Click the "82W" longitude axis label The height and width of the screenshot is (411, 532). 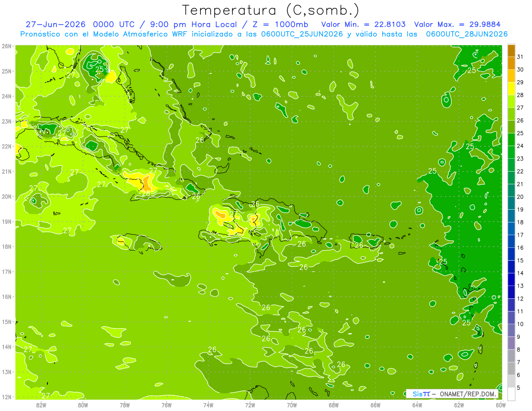(41, 405)
